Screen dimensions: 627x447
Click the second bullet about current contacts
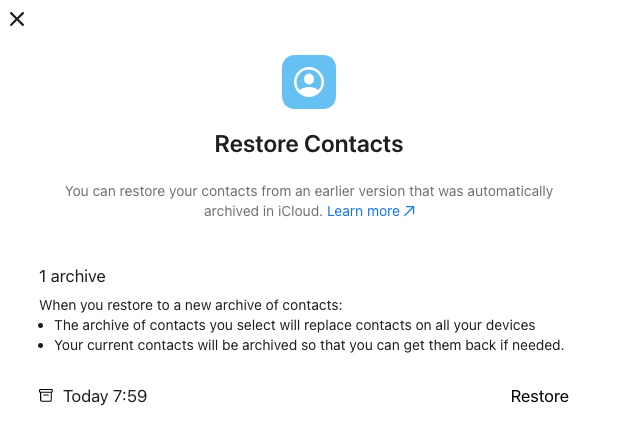point(309,345)
